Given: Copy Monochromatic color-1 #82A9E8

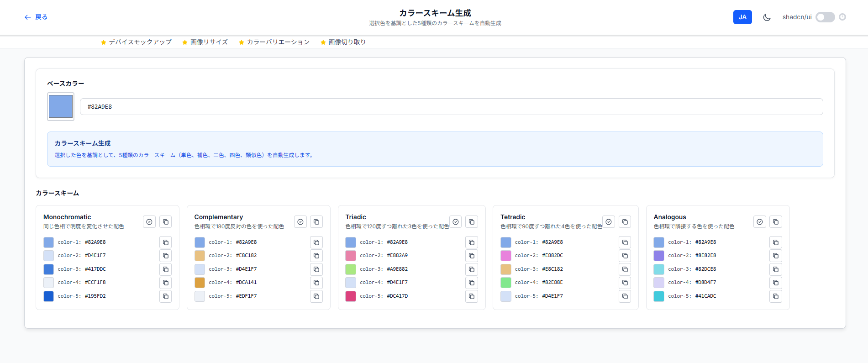Looking at the screenshot, I should tap(166, 242).
